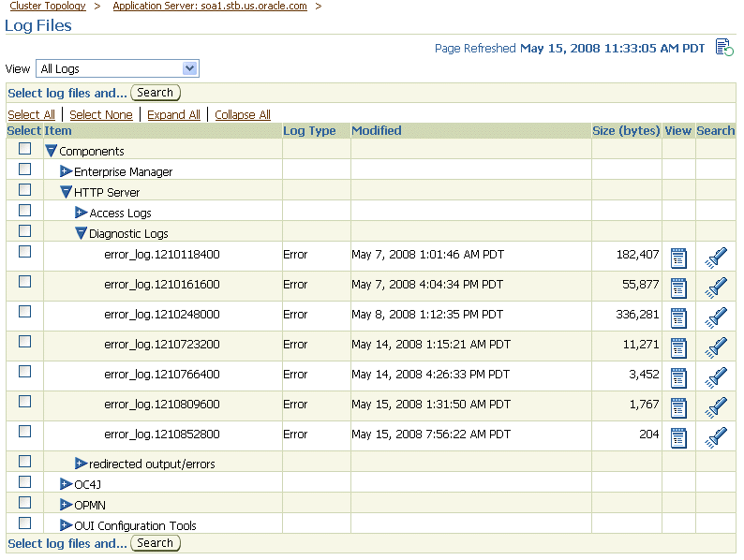Expand the Access Logs node

82,213
